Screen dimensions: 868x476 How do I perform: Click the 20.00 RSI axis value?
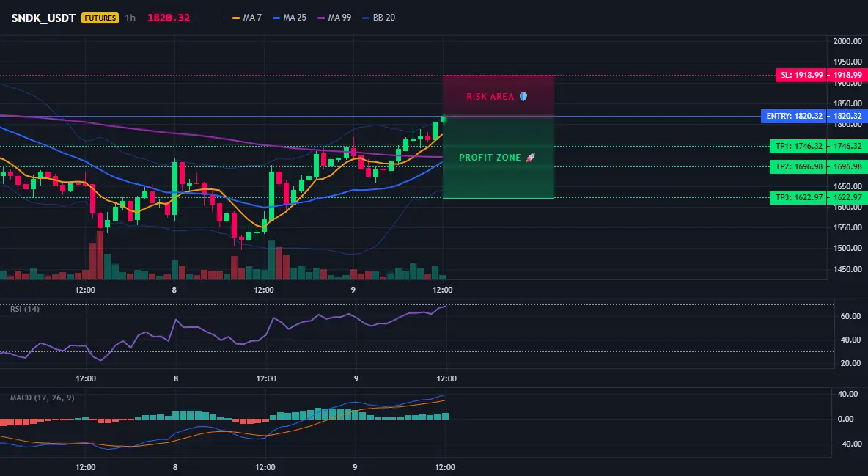851,363
